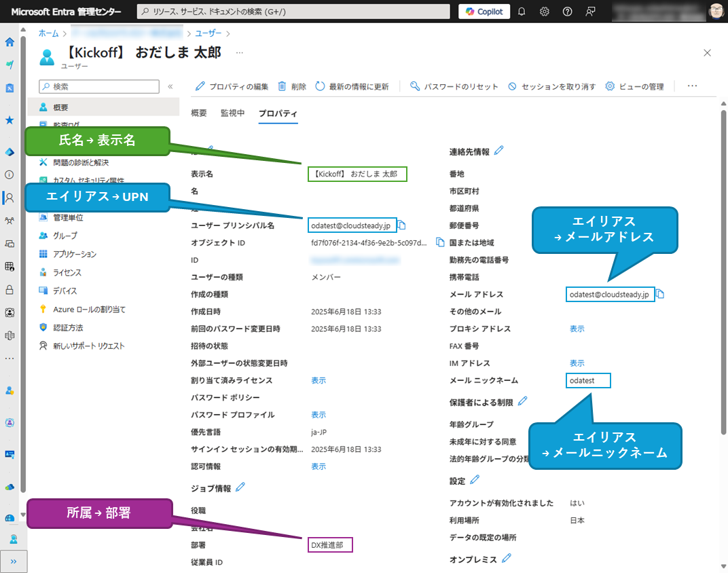The image size is (728, 573).
Task: Click the Copilot button
Action: tap(484, 12)
